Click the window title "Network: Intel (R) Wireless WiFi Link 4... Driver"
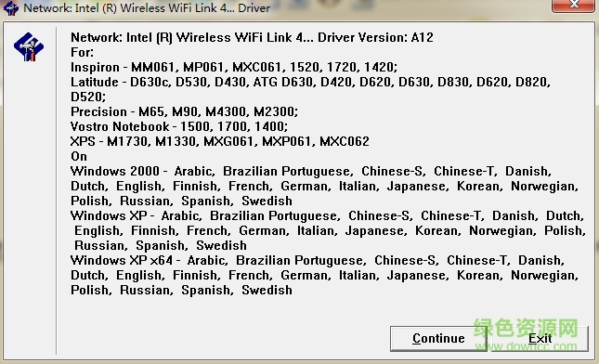This screenshot has height=364, width=599. [147, 7]
